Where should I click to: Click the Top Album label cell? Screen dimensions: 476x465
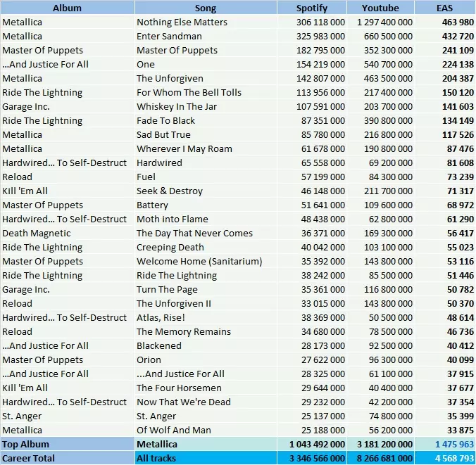tap(67, 444)
